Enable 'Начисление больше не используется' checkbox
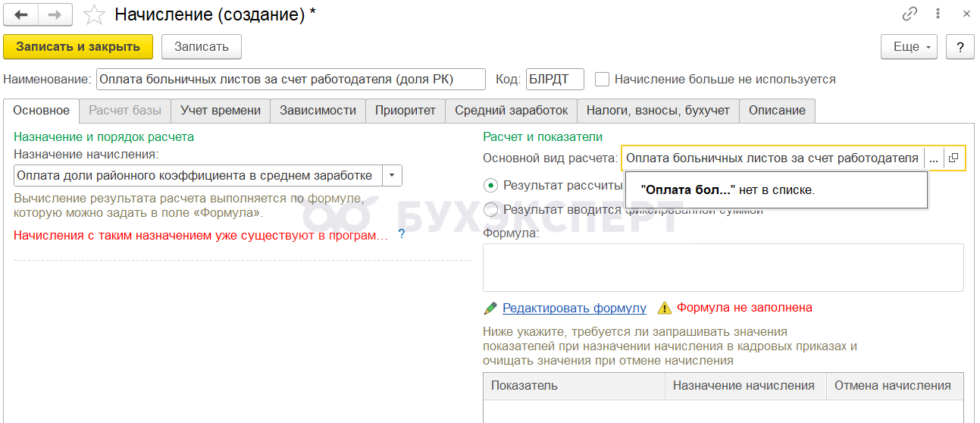The image size is (980, 423). tap(603, 79)
